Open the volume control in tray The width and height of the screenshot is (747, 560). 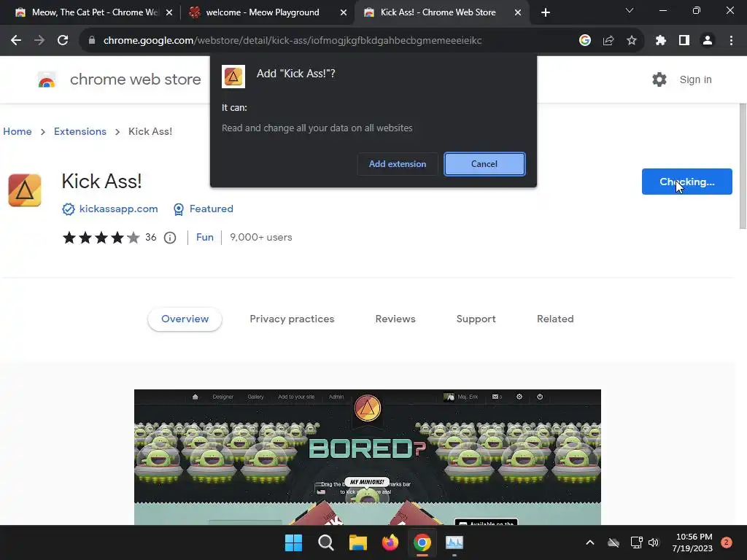[654, 542]
